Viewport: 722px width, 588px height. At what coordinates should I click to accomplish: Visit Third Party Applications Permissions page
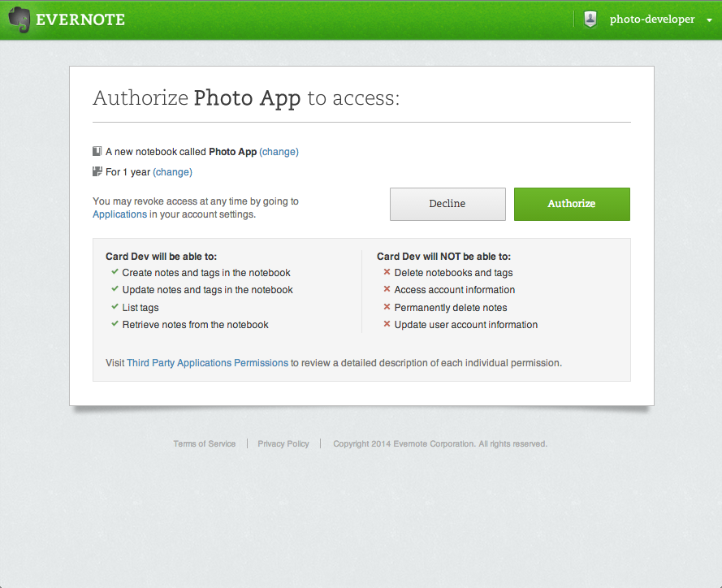(x=207, y=363)
